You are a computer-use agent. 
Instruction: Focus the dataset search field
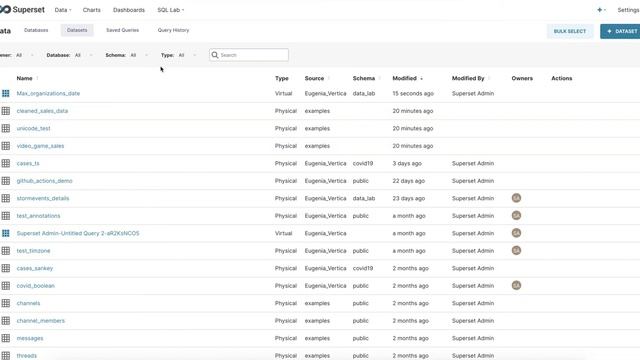[249, 55]
